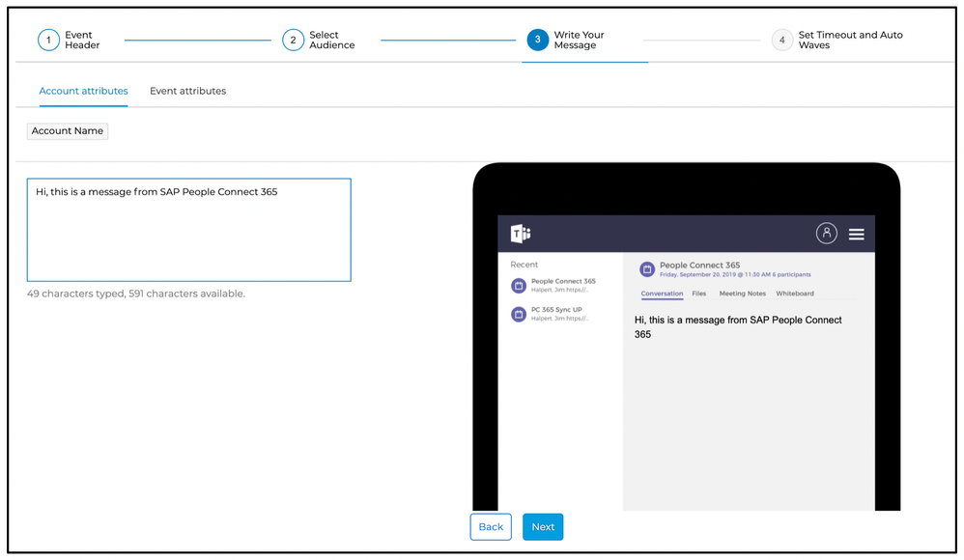Select PC 365 Sync UP in Recent list
This screenshot has height=560, width=964.
click(x=550, y=314)
